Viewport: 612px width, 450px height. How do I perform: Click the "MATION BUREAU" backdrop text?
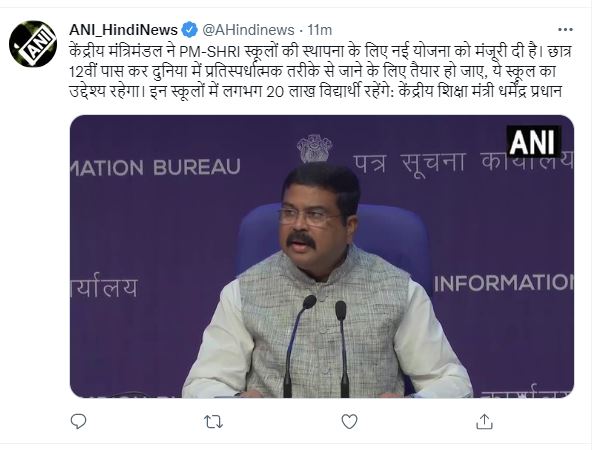click(x=155, y=167)
